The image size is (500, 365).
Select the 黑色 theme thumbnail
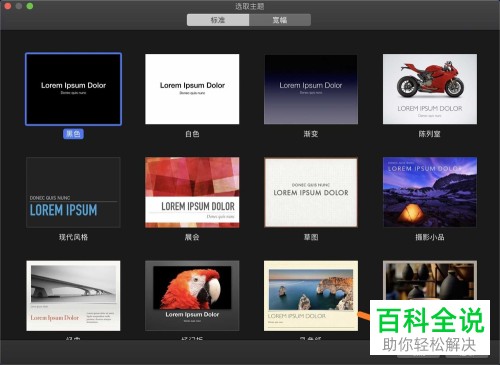point(73,89)
